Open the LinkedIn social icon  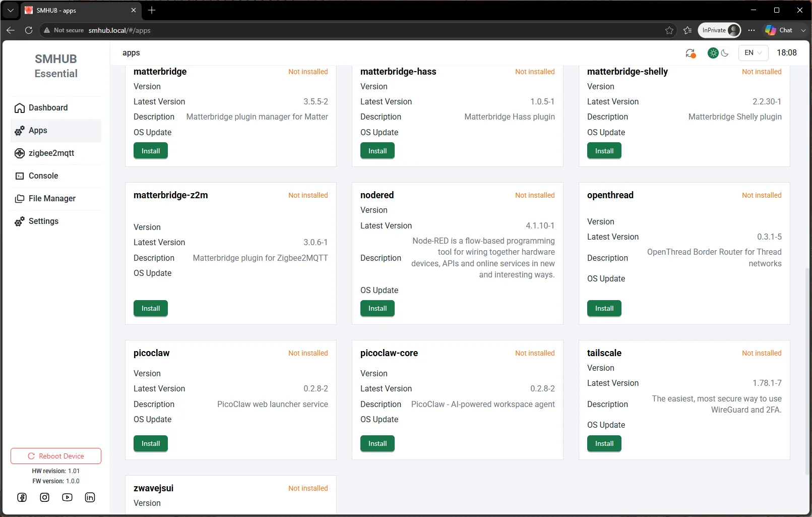point(90,497)
